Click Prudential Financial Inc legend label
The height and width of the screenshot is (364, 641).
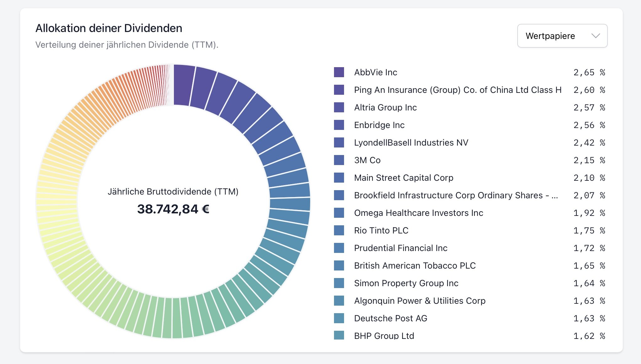point(401,248)
